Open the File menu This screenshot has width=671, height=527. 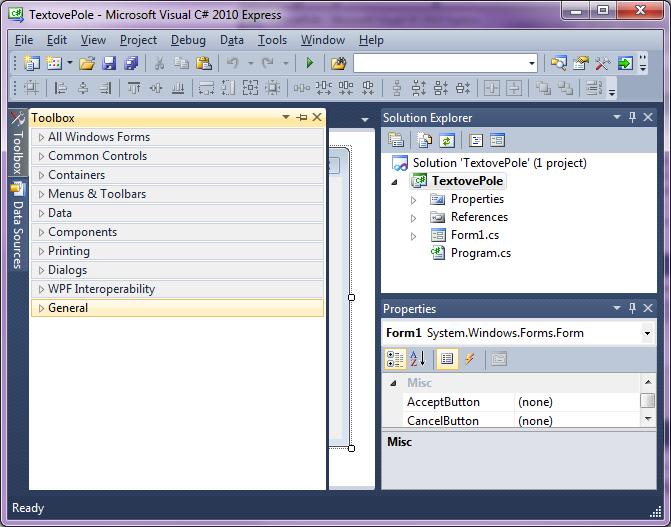pyautogui.click(x=24, y=40)
